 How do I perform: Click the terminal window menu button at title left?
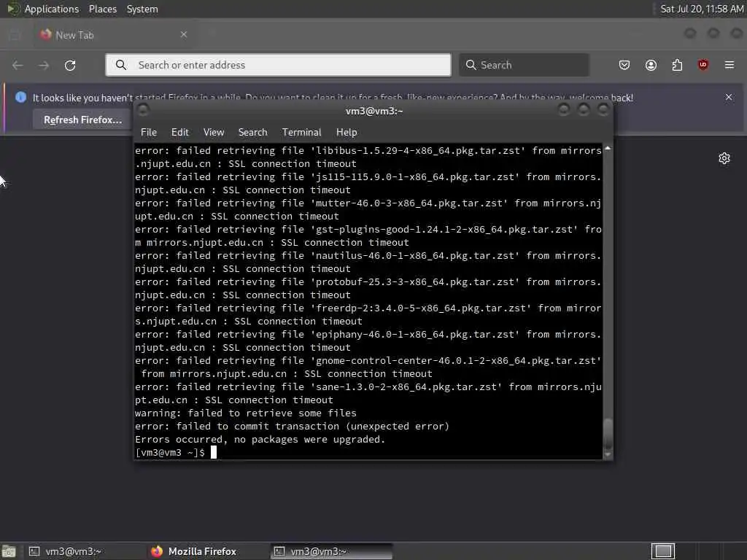tap(143, 111)
